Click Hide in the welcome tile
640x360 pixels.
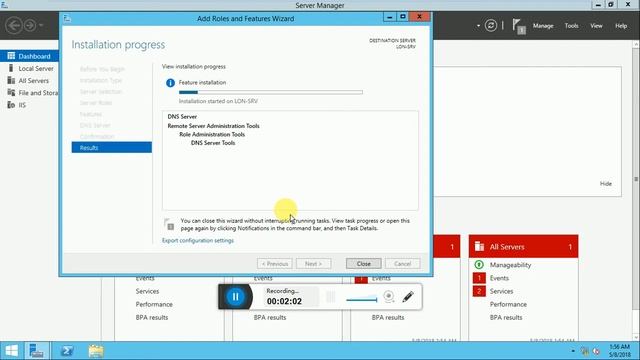click(606, 184)
